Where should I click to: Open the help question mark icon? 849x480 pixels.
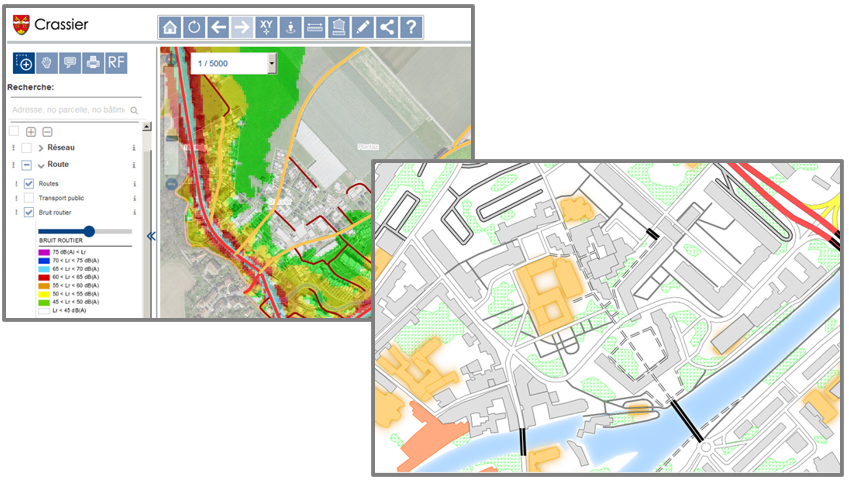coord(410,28)
